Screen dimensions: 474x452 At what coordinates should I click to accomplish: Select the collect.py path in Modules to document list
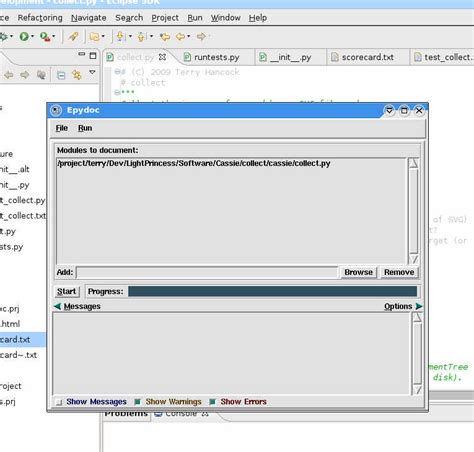click(194, 163)
